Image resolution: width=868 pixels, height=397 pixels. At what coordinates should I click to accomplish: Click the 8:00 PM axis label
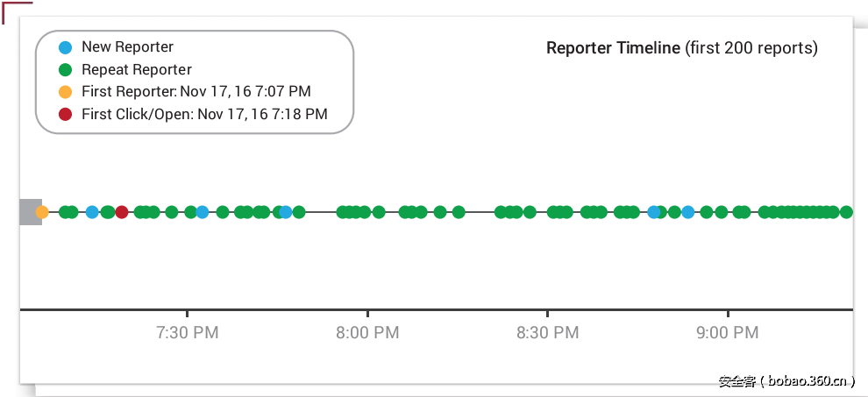coord(367,333)
